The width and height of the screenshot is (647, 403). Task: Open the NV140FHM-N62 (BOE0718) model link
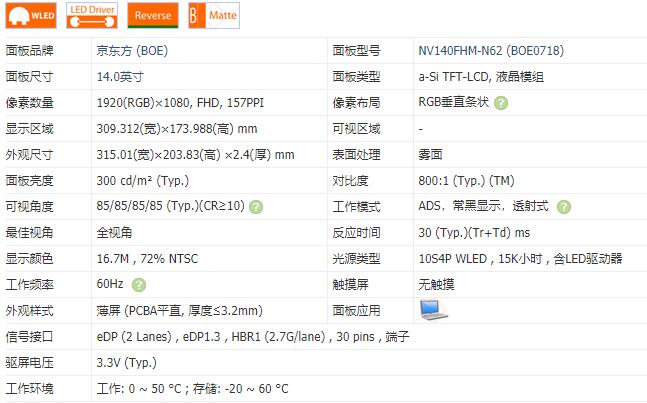pos(491,51)
